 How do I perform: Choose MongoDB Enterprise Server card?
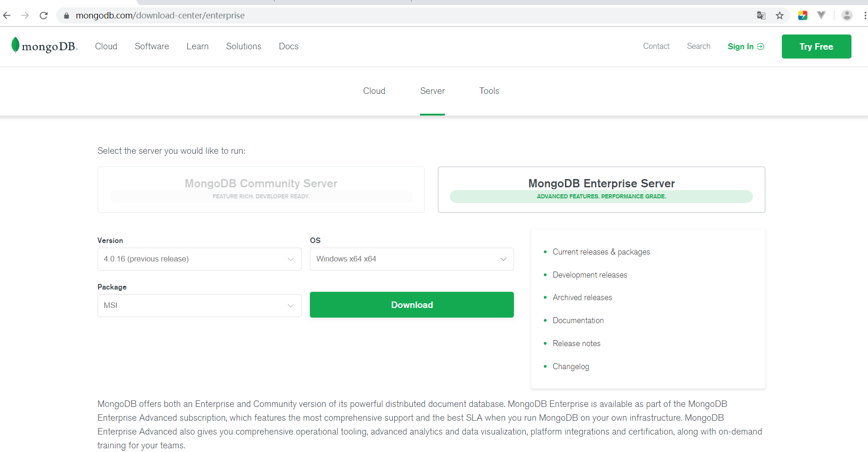tap(601, 190)
